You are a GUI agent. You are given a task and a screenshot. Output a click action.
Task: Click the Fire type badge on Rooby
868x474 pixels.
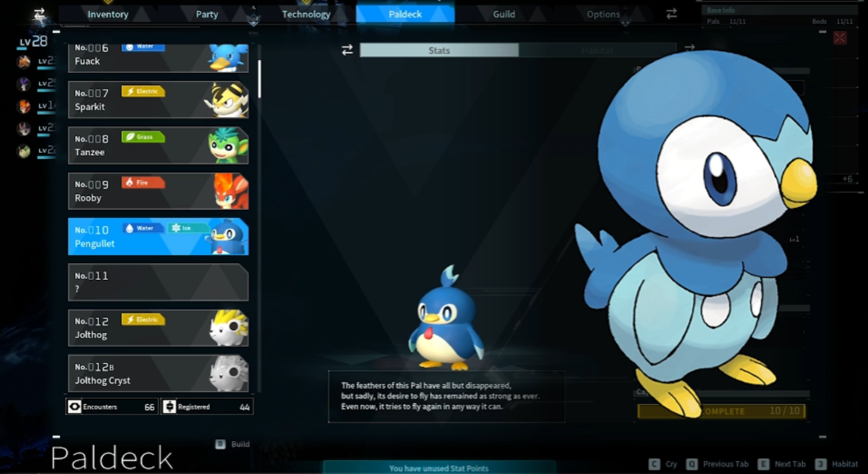tap(143, 183)
